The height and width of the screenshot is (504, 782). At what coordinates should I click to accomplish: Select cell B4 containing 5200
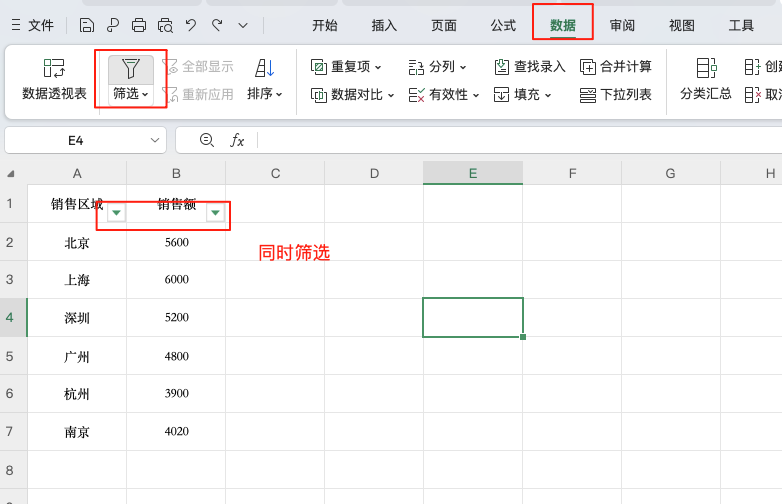tap(176, 318)
